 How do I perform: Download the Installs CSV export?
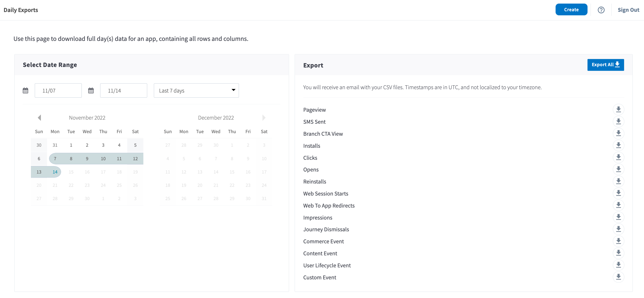click(x=618, y=146)
